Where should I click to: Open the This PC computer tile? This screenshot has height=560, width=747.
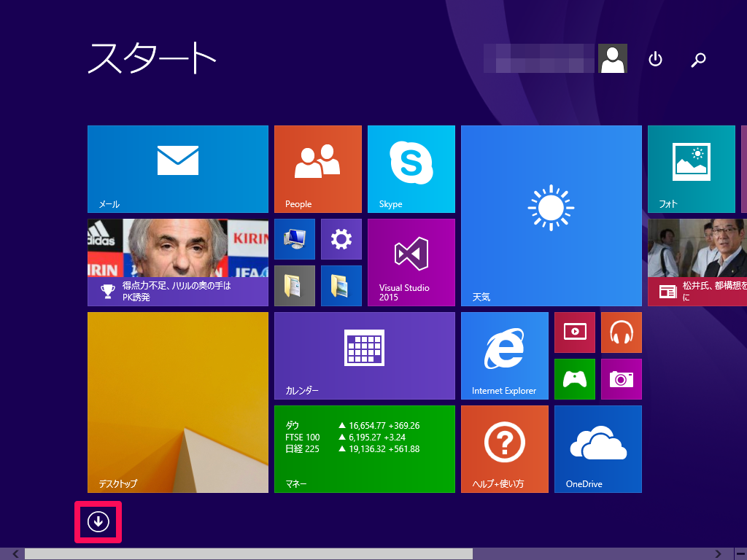click(x=295, y=238)
